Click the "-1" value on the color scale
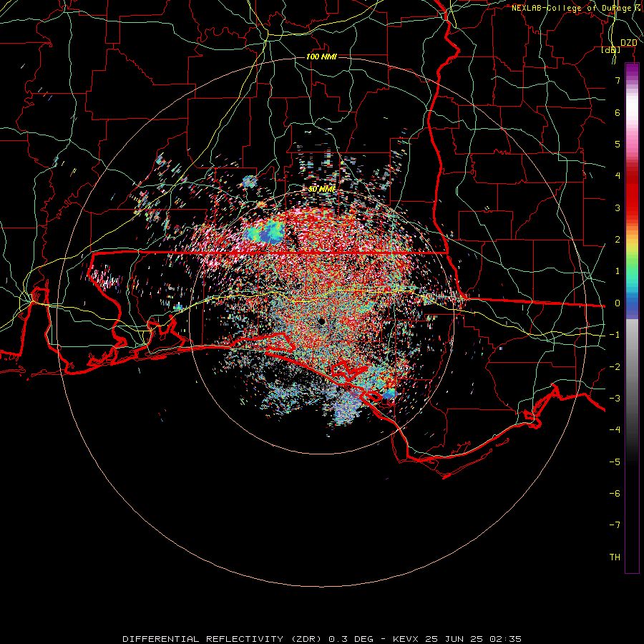 click(615, 335)
